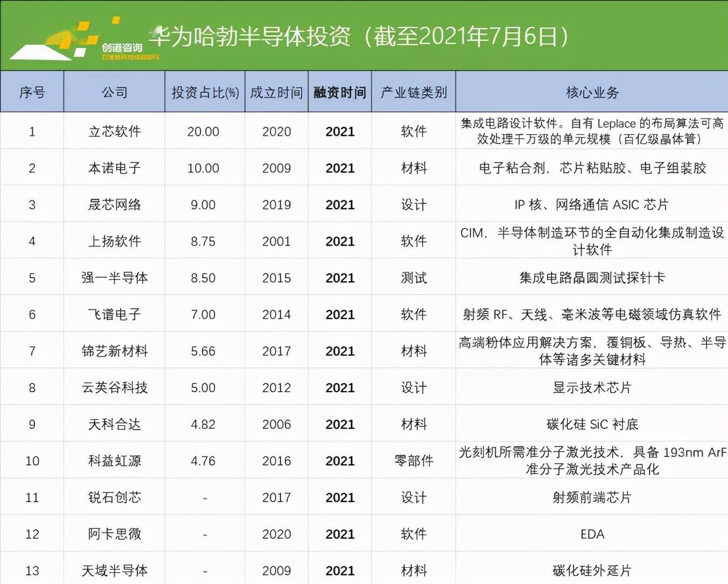Select investment share value 4.76
The width and height of the screenshot is (728, 584).
pyautogui.click(x=203, y=461)
